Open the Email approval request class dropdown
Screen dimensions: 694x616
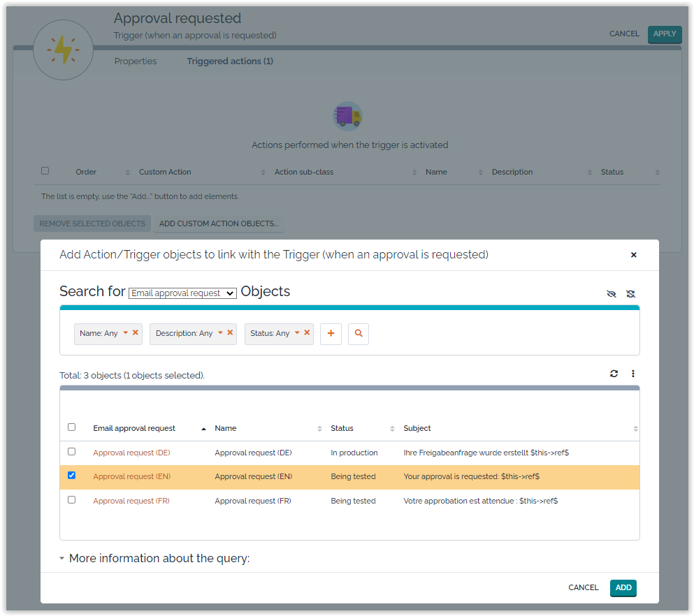click(183, 293)
